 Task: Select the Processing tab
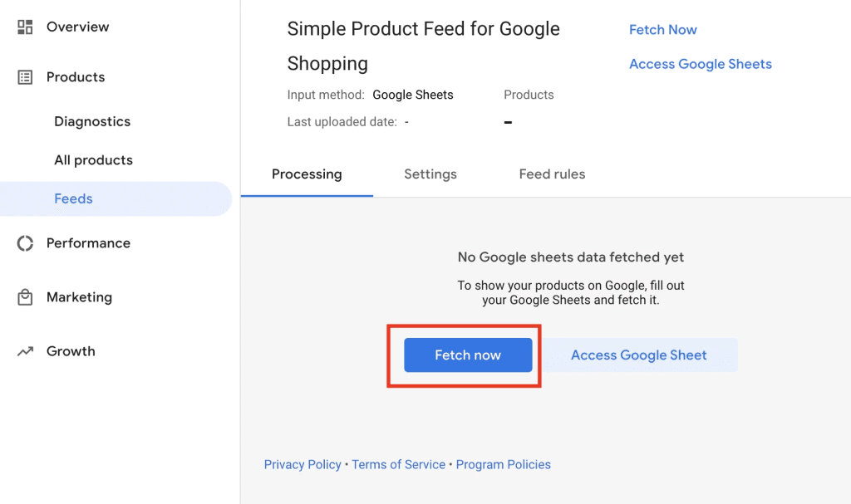coord(307,174)
